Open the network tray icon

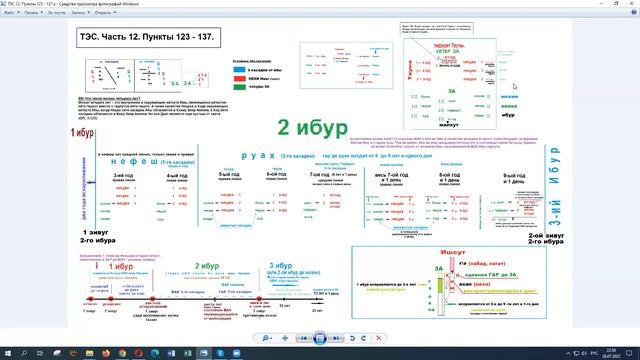pyautogui.click(x=576, y=353)
